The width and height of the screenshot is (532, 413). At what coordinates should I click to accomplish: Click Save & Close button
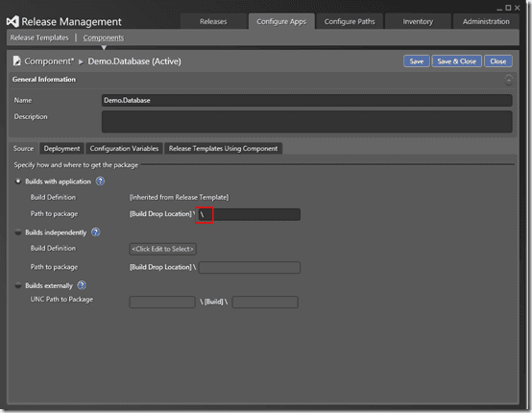[456, 61]
